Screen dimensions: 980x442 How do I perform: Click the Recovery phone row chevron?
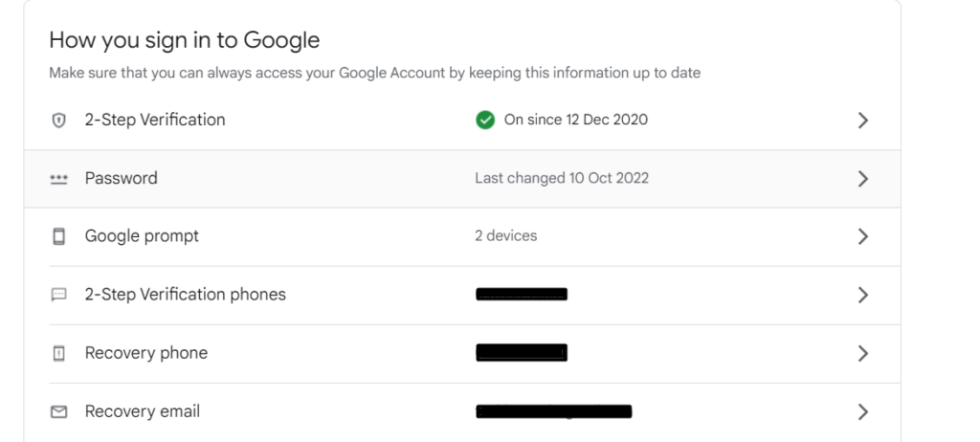click(x=862, y=353)
